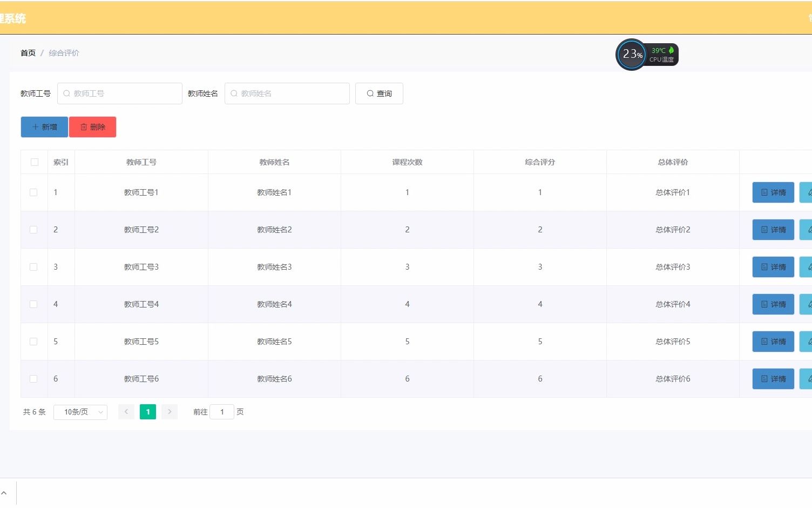Select the 综合评价 breadcrumb item
The height and width of the screenshot is (508, 812).
pyautogui.click(x=63, y=52)
